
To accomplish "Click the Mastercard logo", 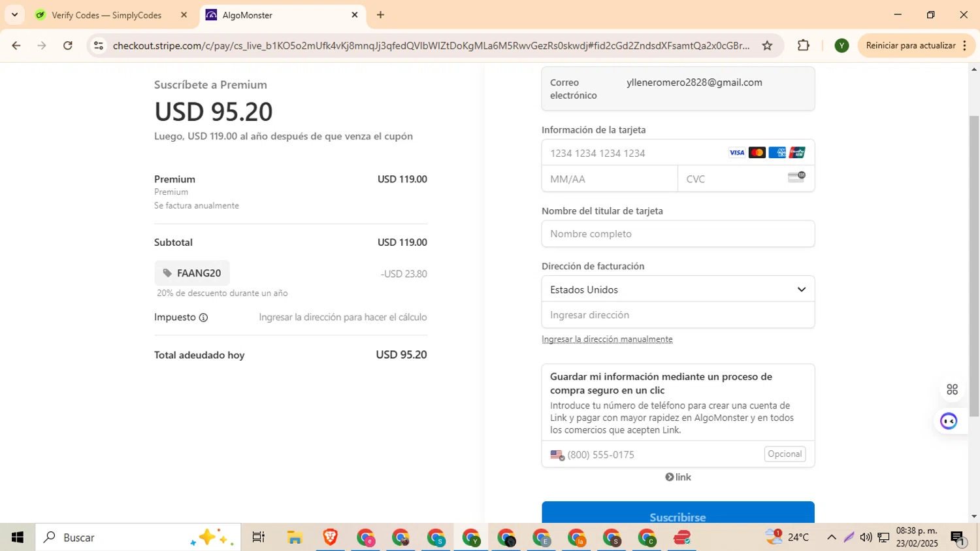I will tap(757, 152).
